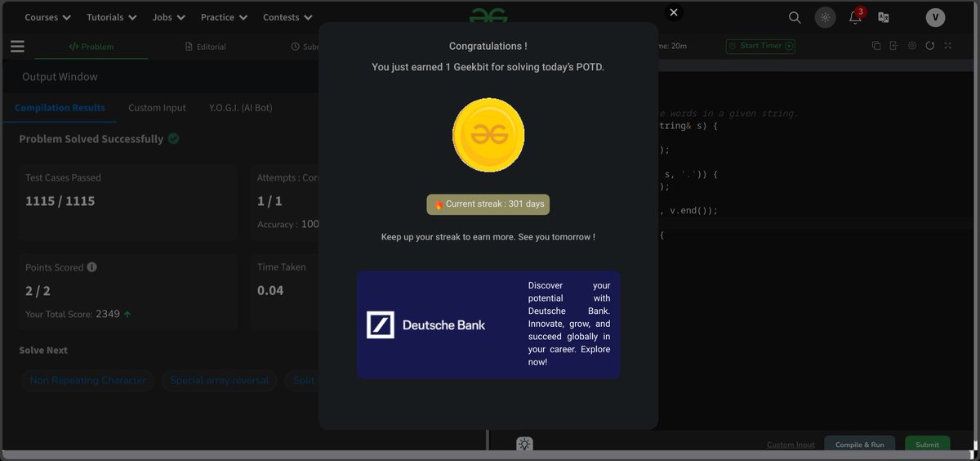Click the lightbulb hint icon
The width and height of the screenshot is (980, 461).
(524, 444)
